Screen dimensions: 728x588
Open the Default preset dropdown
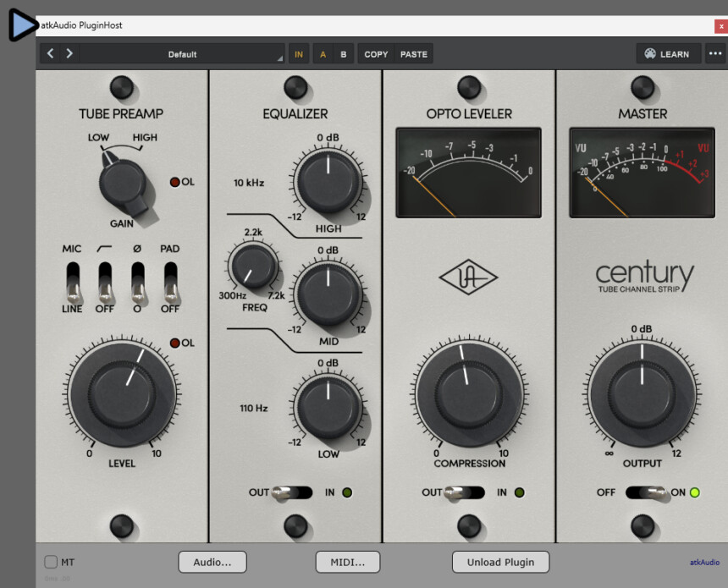point(182,54)
